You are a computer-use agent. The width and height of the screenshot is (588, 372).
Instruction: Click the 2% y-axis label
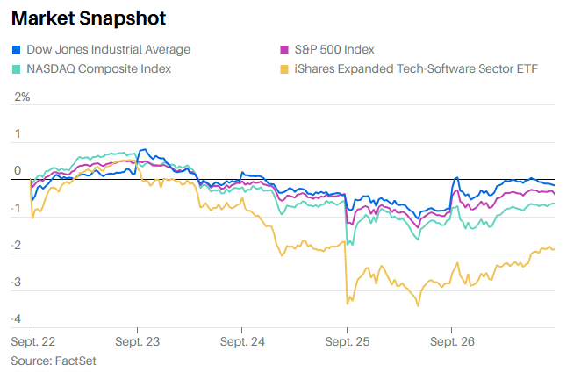point(22,97)
